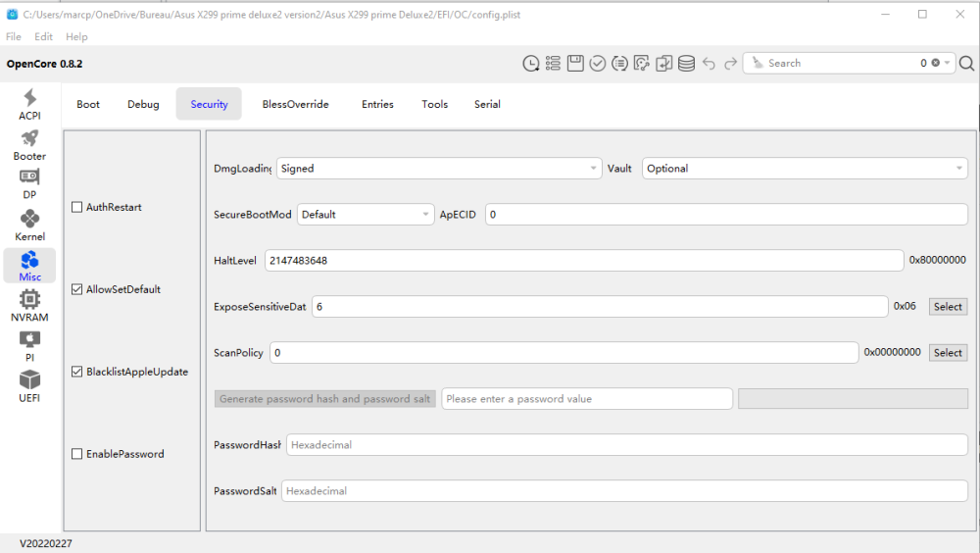Click Select next to ScanPolicy
Screen dimensions: 980x553
pyautogui.click(x=948, y=353)
